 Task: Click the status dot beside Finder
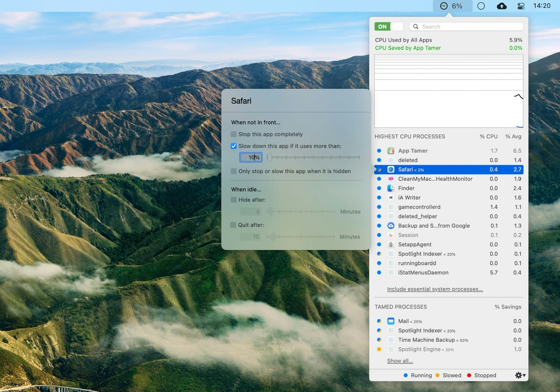tap(379, 188)
